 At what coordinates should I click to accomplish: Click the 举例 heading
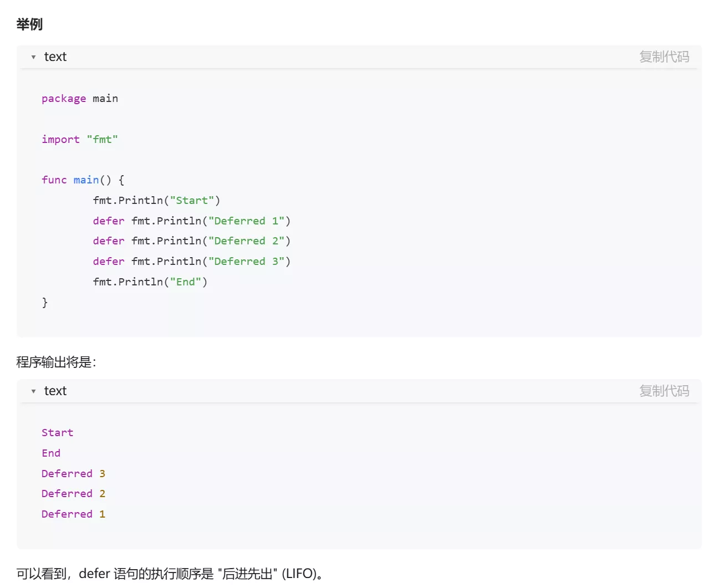point(29,24)
